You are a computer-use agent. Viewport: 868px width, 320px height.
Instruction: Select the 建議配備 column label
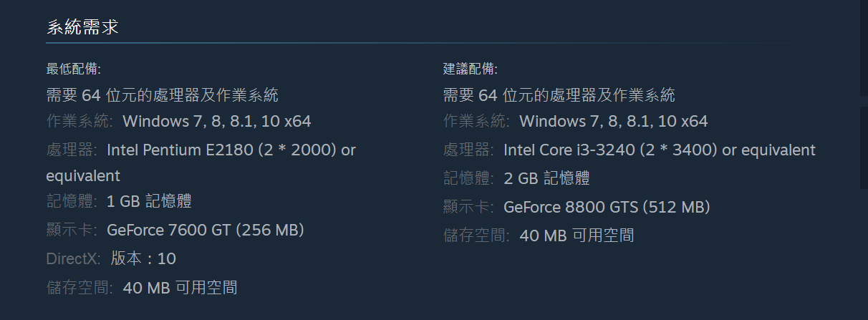coord(471,69)
